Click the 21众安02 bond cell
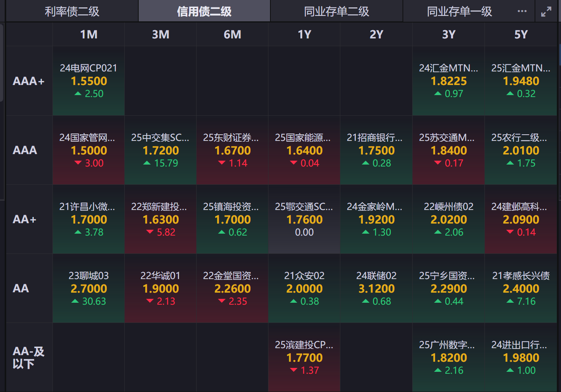This screenshot has height=392, width=561. click(x=304, y=288)
